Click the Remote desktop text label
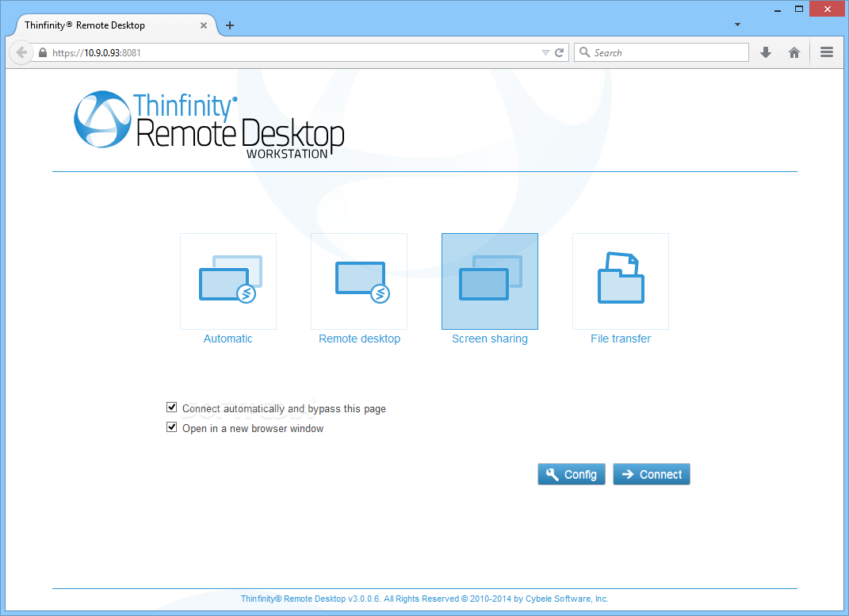 [360, 339]
